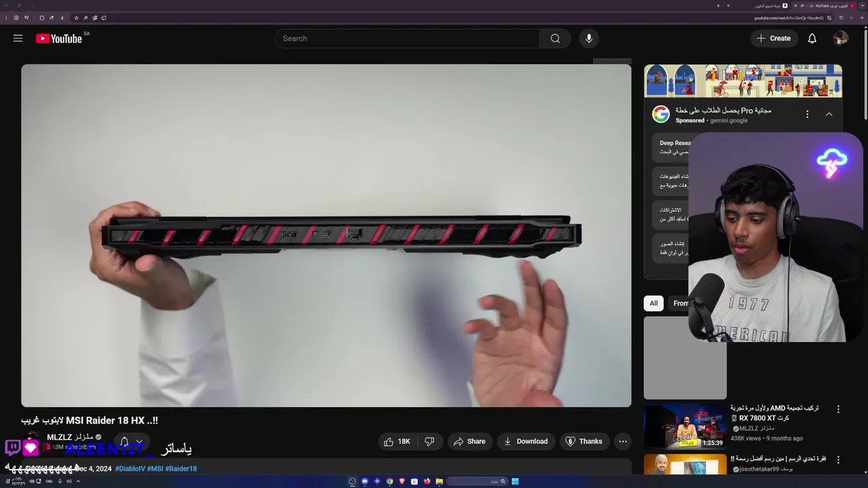Screen dimensions: 868x488
Task: Open the system tray volume speaker icon
Action: click(x=32, y=481)
